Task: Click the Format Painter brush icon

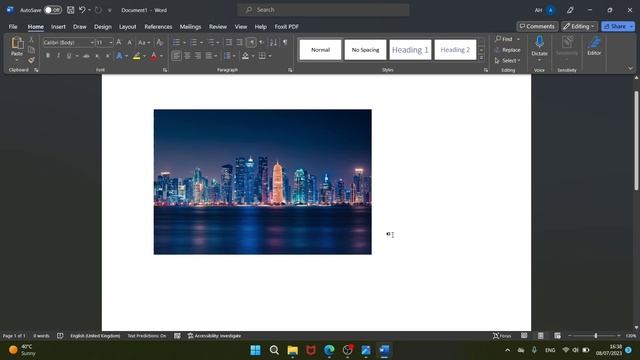Action: click(x=31, y=60)
